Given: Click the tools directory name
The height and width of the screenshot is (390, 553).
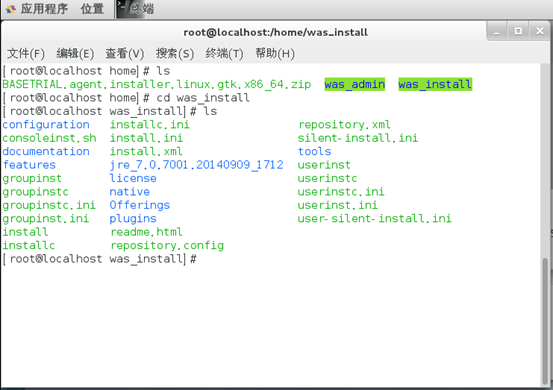Looking at the screenshot, I should 315,151.
